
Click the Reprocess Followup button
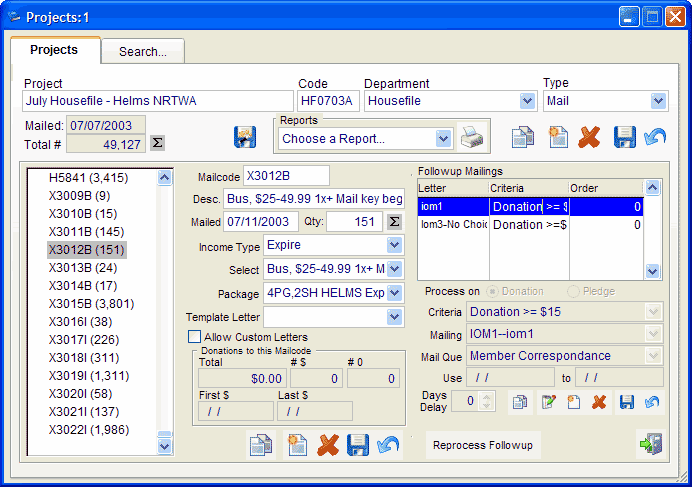[x=483, y=445]
